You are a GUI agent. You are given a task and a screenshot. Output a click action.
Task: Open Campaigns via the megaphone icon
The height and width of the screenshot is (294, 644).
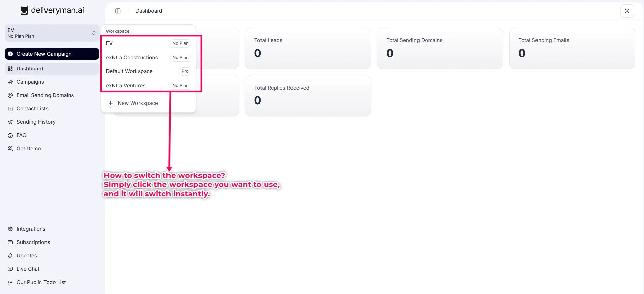click(10, 82)
